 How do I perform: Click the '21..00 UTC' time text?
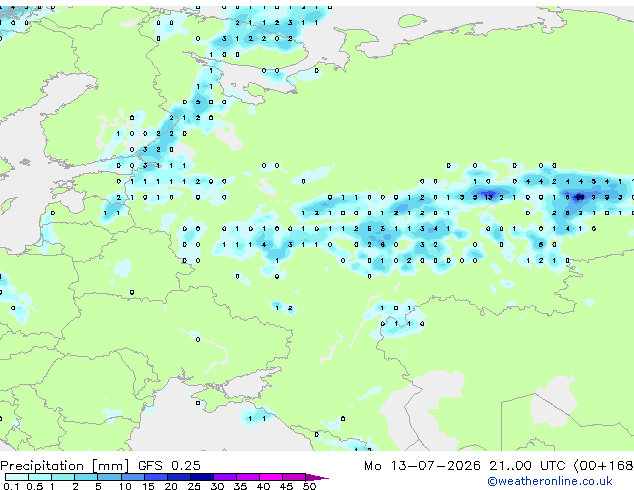(x=527, y=466)
